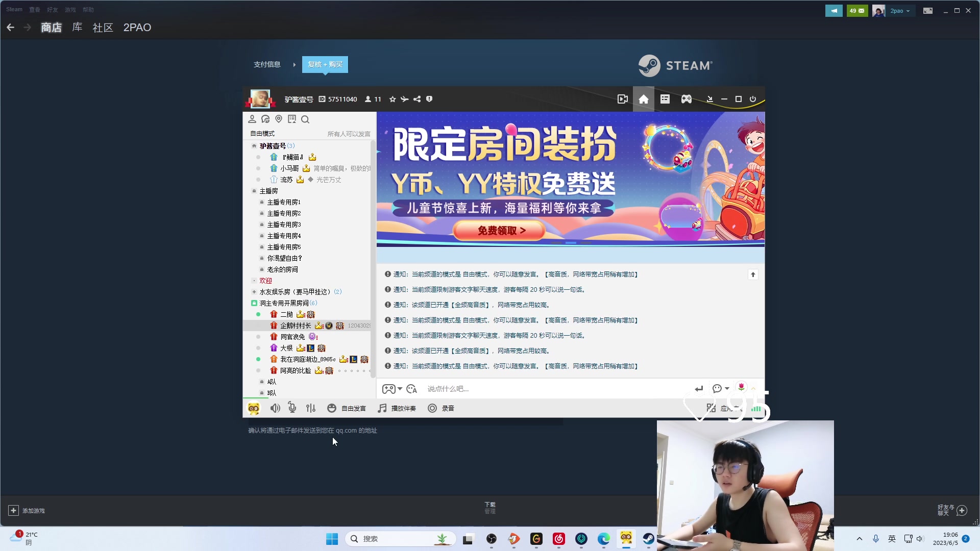Select the A队 sub-channel
Screen dimensions: 980x551
(272, 382)
